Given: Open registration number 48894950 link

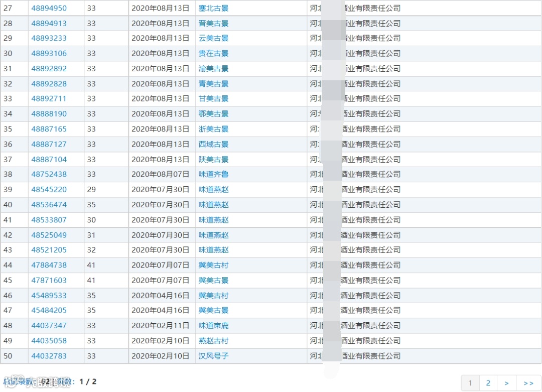Looking at the screenshot, I should coord(49,9).
